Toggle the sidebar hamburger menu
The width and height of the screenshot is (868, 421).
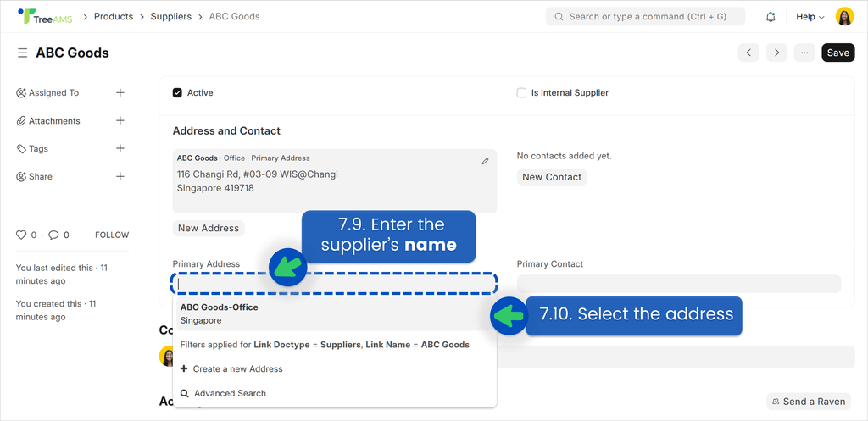coord(22,53)
